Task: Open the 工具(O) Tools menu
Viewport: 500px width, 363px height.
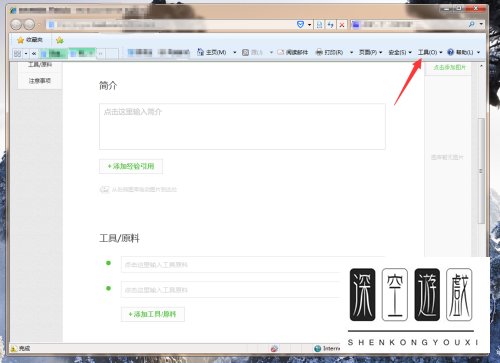Action: (430, 52)
